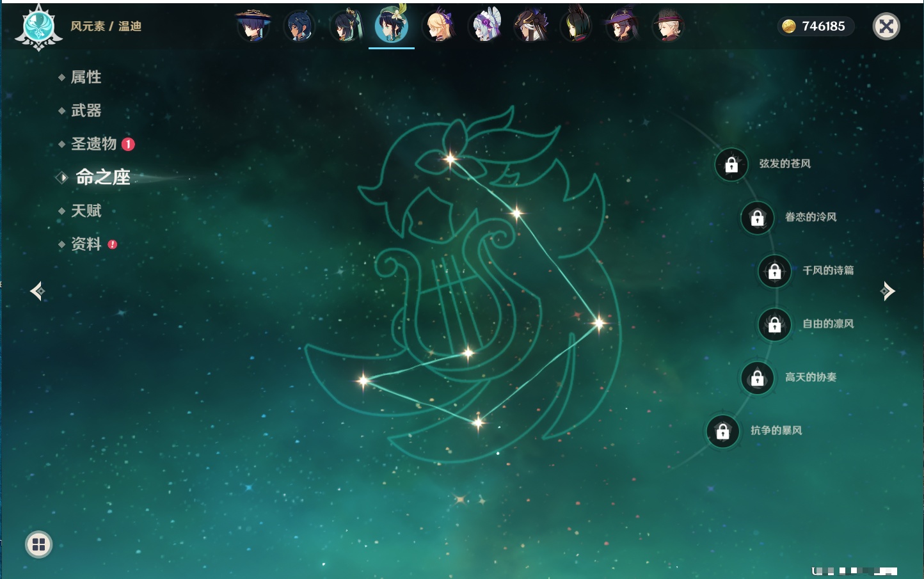Go to next character with right arrow
The image size is (924, 579).
(x=888, y=291)
